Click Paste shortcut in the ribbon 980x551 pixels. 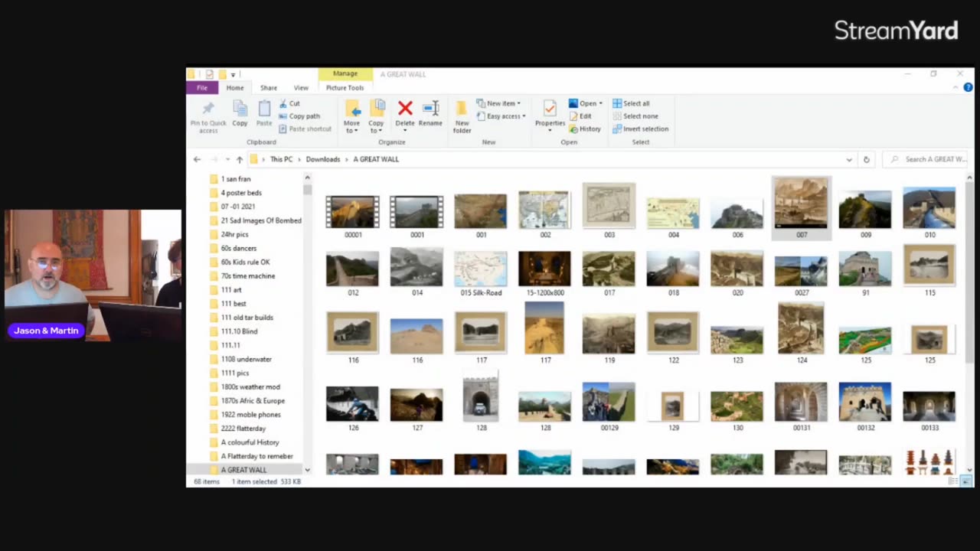pos(305,129)
